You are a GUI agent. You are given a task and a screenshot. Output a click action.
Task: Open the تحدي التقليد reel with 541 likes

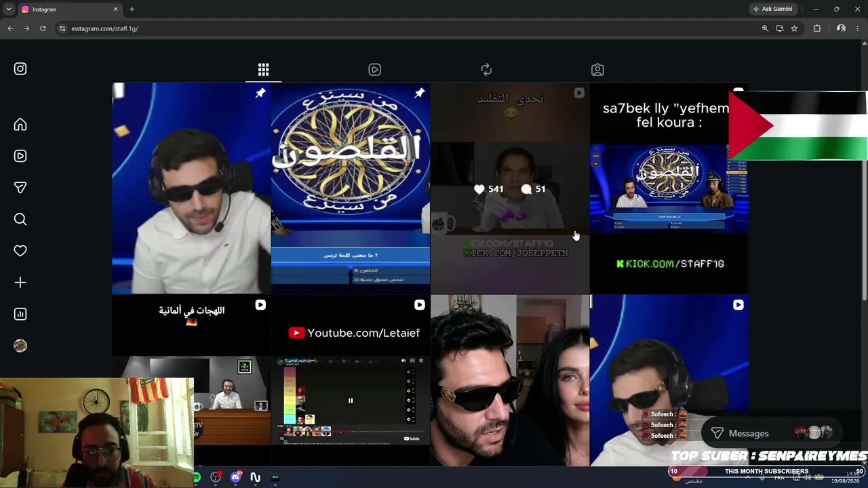(510, 188)
